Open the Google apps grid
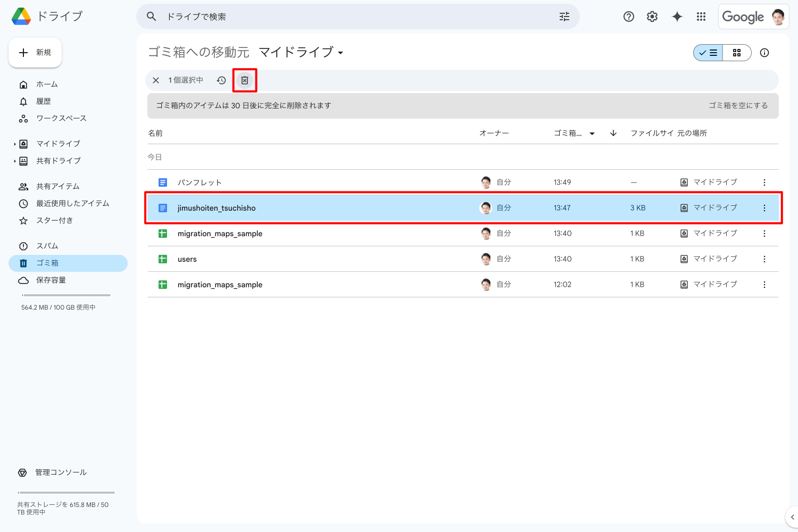The width and height of the screenshot is (798, 532). click(701, 16)
